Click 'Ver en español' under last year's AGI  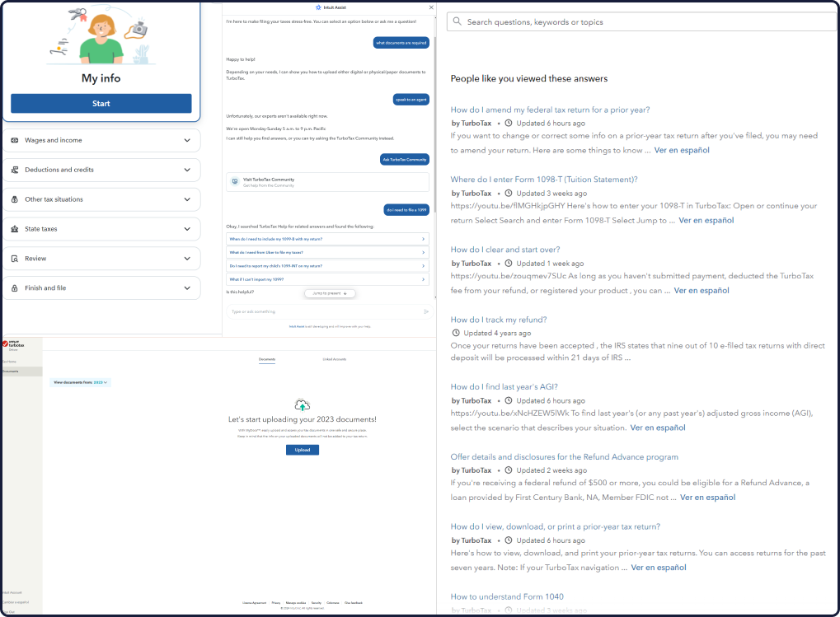(658, 428)
